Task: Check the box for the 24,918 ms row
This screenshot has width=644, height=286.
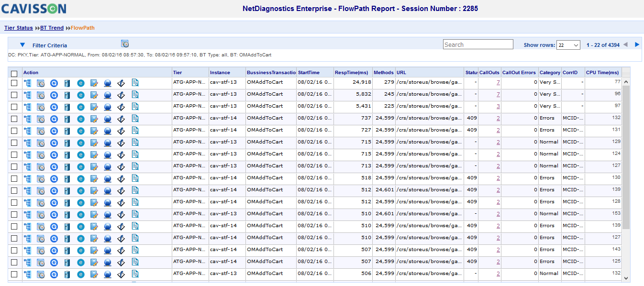Action: (x=14, y=83)
